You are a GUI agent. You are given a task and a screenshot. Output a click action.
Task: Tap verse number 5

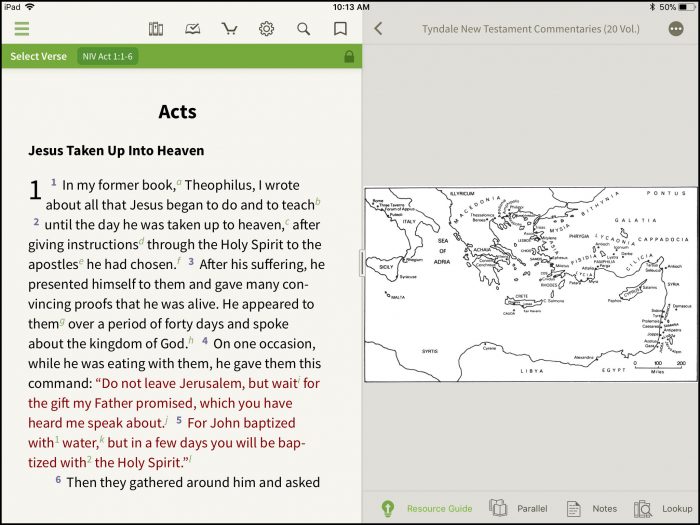pyautogui.click(x=179, y=420)
